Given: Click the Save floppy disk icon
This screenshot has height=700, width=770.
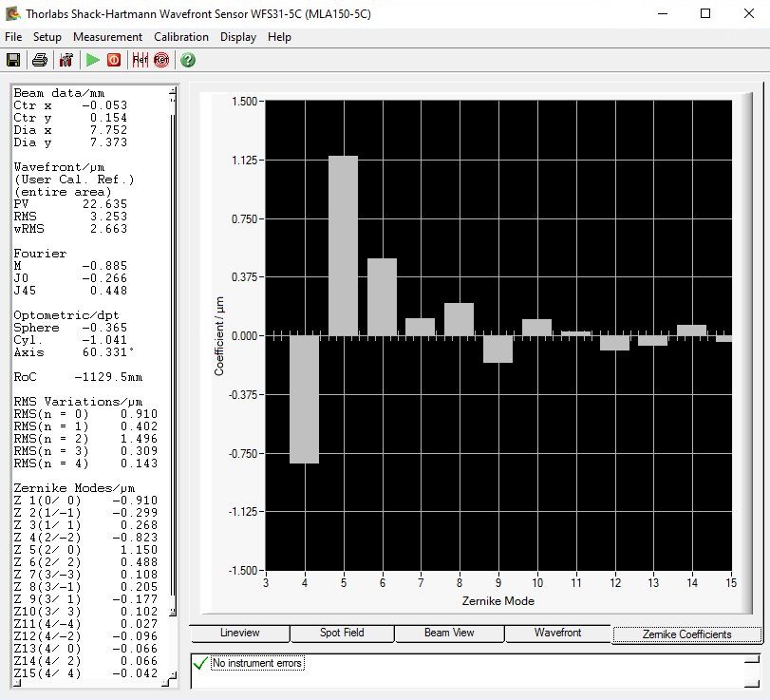Looking at the screenshot, I should coord(13,60).
